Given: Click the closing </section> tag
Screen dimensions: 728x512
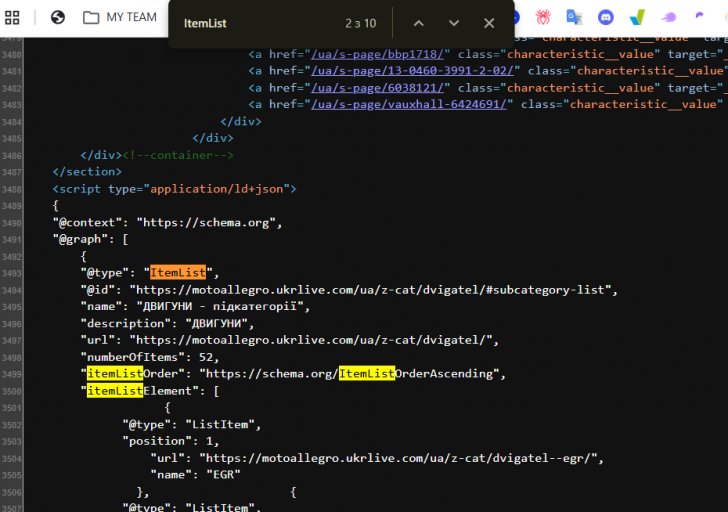Looking at the screenshot, I should point(87,172).
